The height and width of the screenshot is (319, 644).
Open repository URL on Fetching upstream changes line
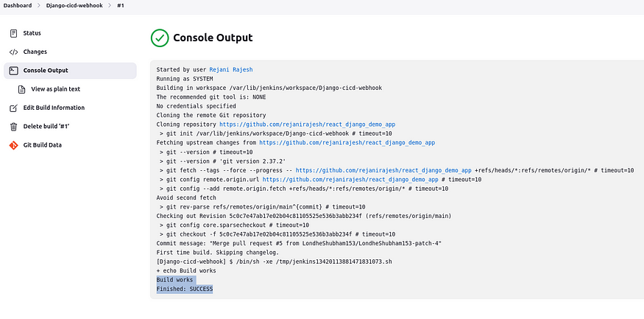347,143
